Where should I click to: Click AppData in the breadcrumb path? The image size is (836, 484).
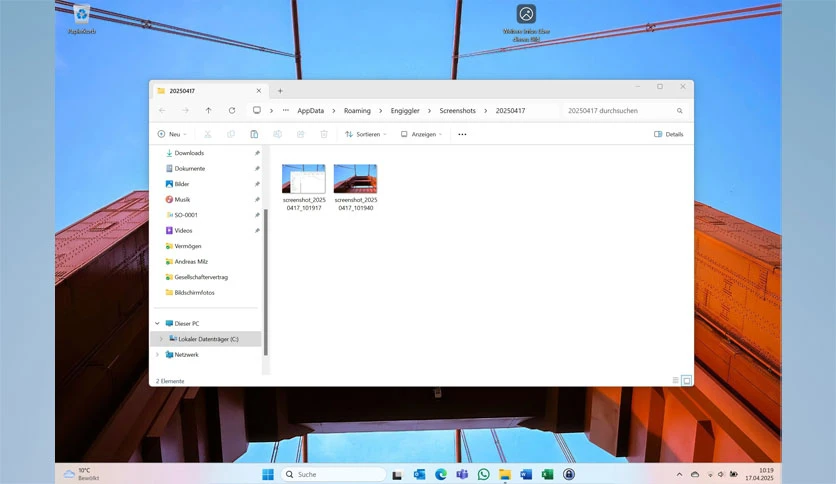click(310, 111)
